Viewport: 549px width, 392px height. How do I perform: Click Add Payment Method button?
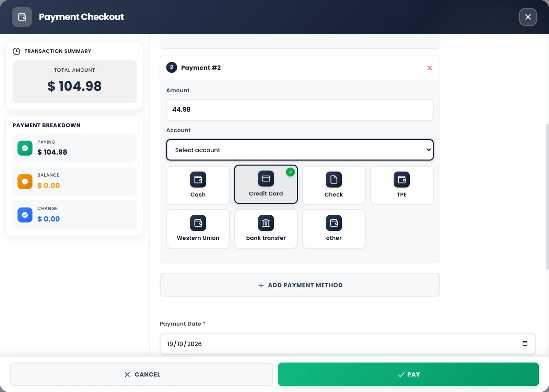[x=300, y=285]
